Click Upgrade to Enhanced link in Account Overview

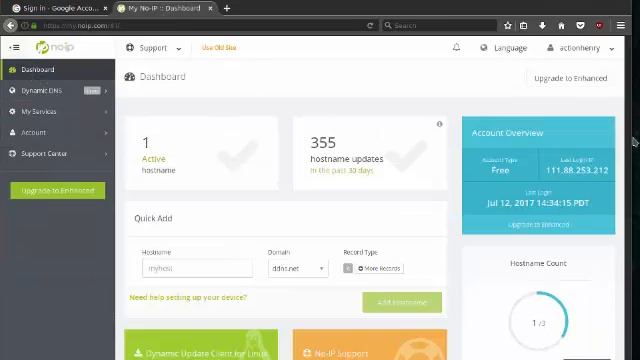(x=538, y=225)
